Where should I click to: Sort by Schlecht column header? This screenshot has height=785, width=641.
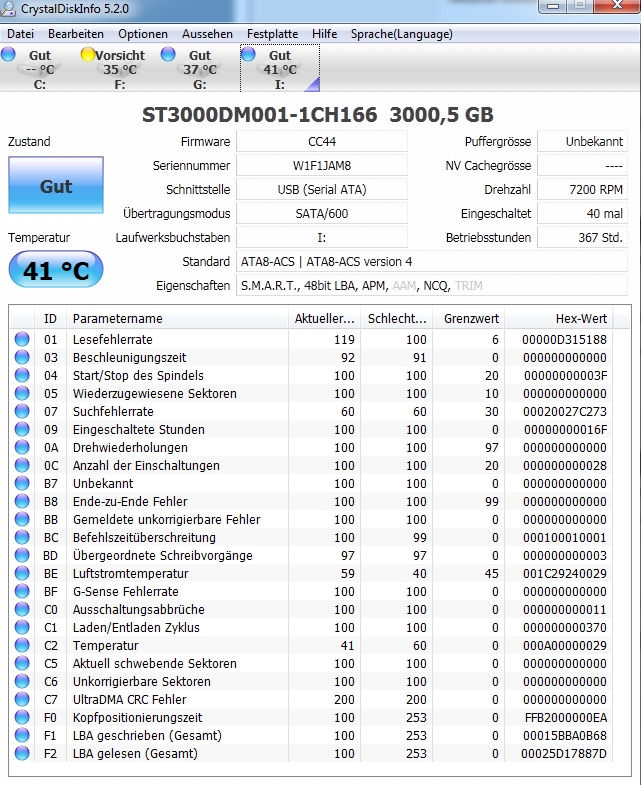(397, 318)
